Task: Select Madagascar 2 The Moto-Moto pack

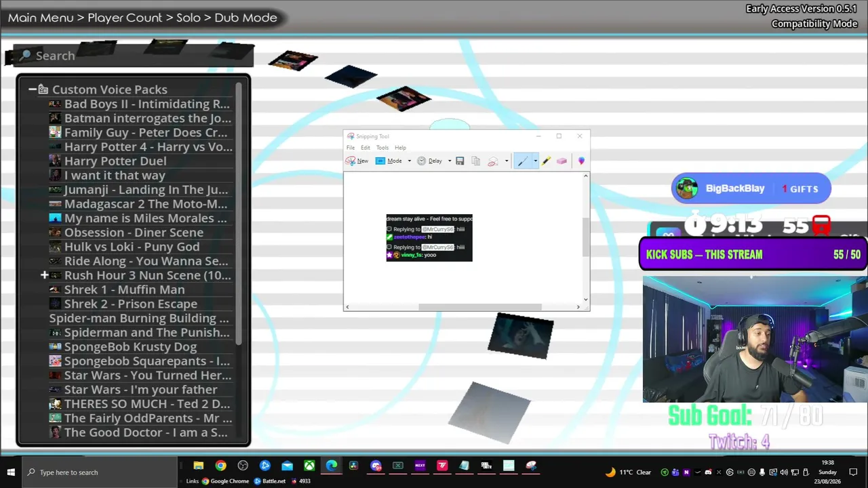Action: 140,204
